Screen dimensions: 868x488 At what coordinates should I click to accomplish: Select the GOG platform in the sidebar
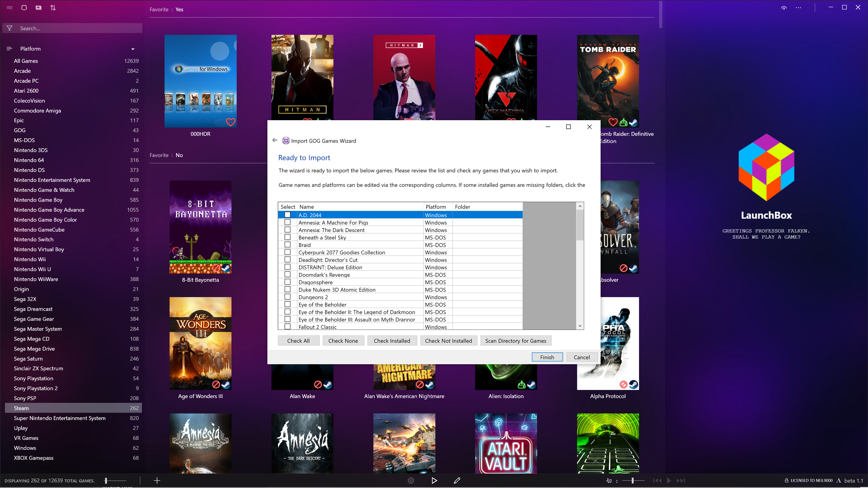73,130
